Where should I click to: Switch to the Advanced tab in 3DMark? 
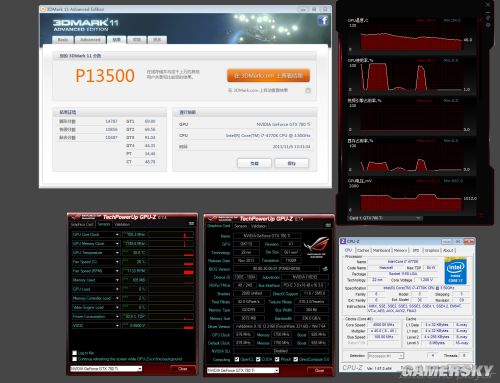[90, 40]
